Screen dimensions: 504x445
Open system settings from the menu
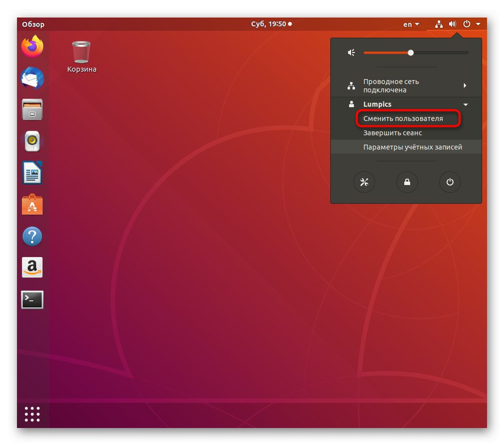364,182
